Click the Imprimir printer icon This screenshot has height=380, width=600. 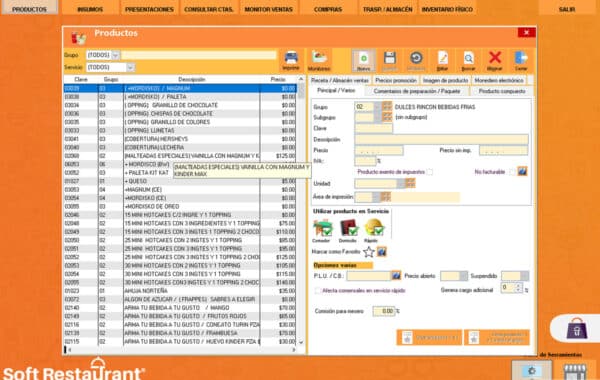291,59
